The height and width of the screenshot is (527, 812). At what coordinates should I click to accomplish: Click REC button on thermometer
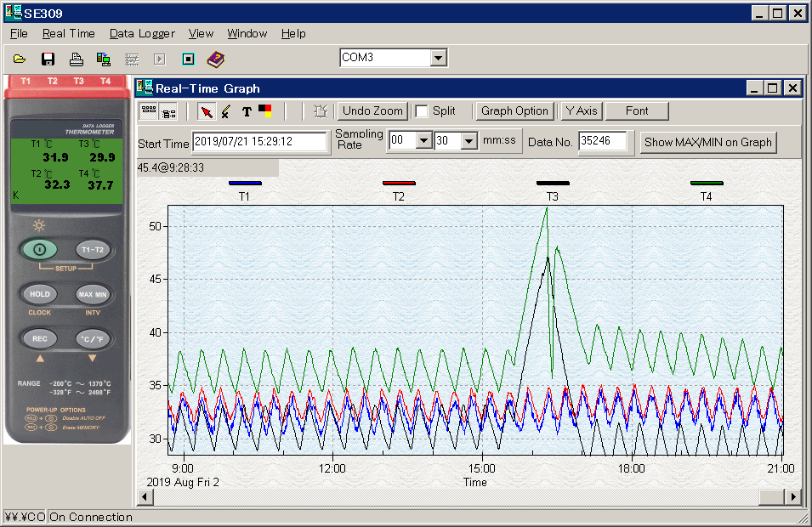click(x=40, y=338)
